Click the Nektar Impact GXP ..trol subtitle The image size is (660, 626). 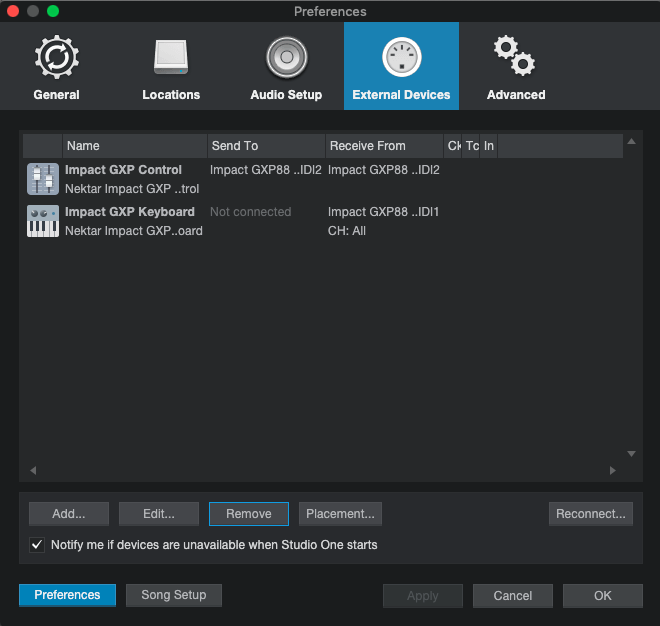[132, 189]
